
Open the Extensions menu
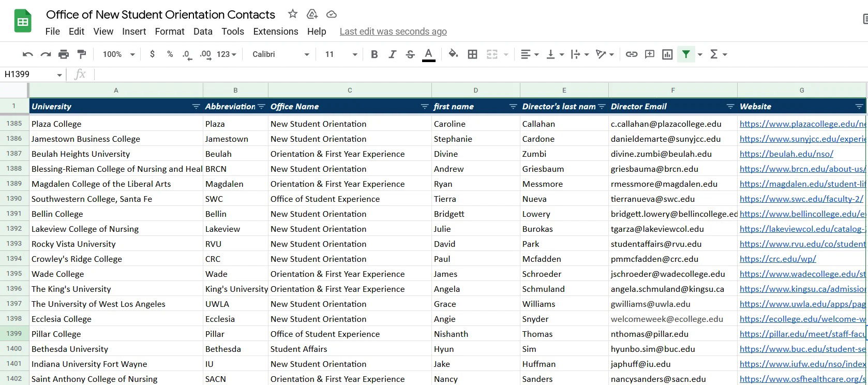tap(276, 32)
